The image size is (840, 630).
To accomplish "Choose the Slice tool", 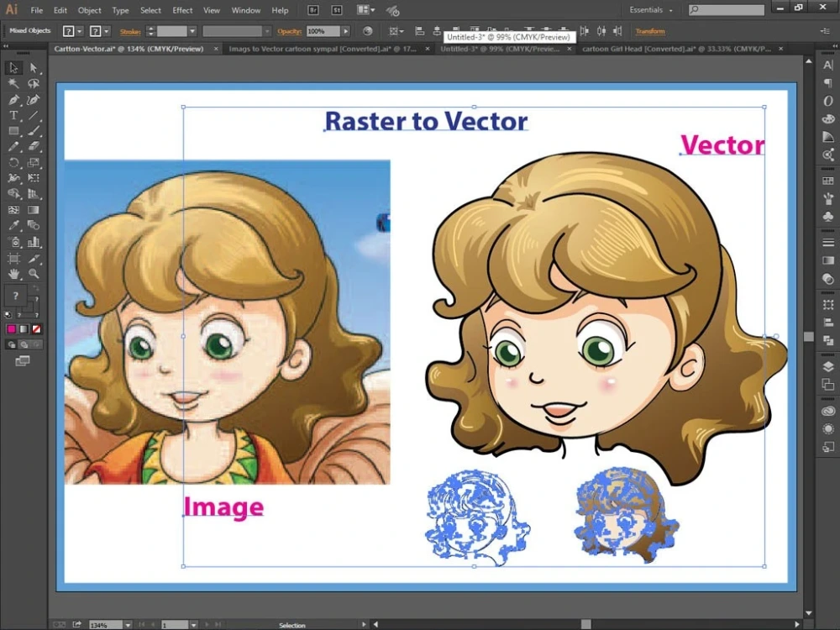I will click(x=34, y=259).
